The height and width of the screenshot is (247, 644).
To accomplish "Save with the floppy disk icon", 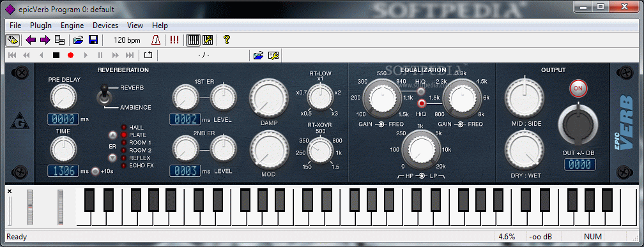I will [x=93, y=40].
